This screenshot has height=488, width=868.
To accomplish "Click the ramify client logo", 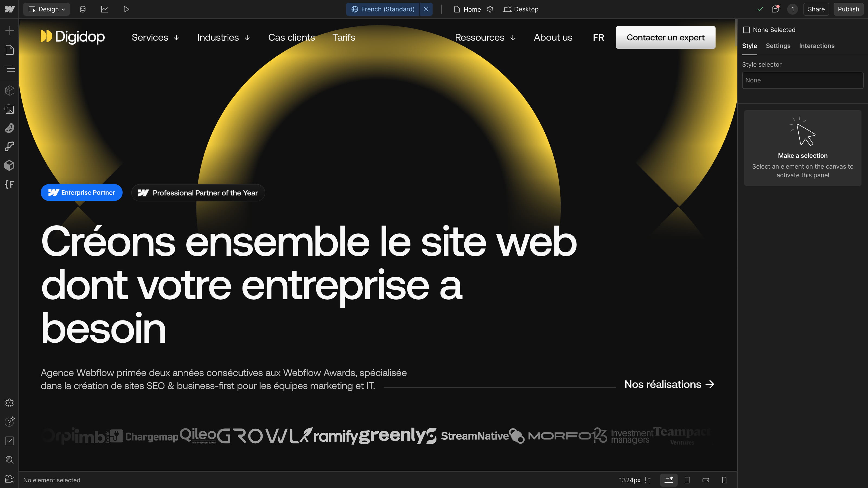I will (330, 436).
